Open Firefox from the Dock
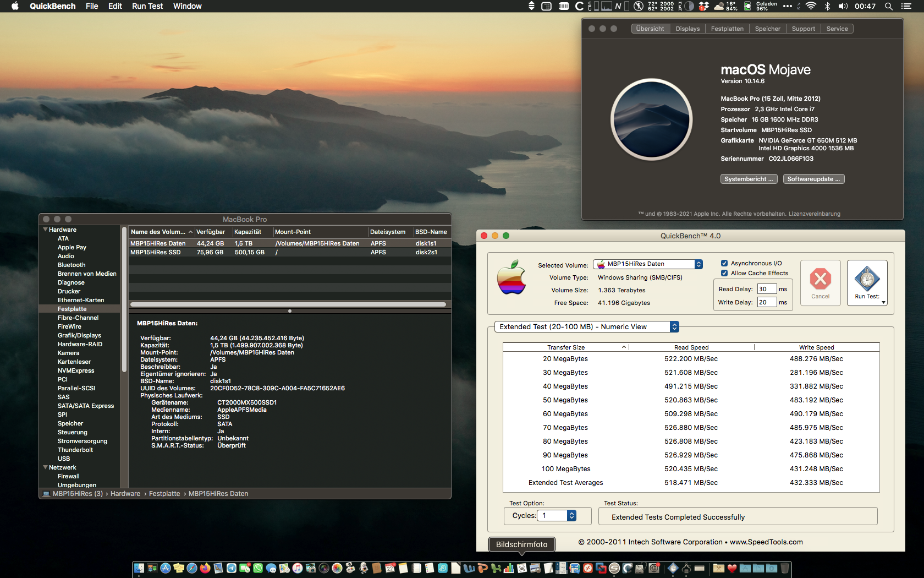924x578 pixels. point(205,568)
